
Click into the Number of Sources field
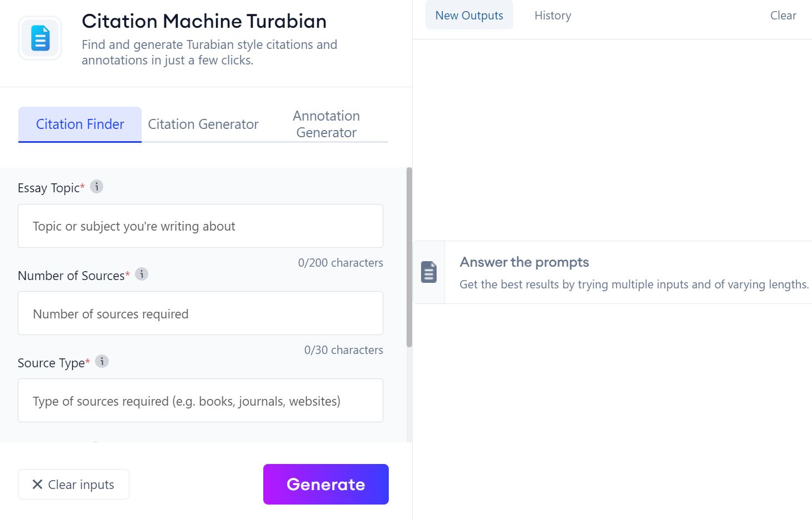coord(200,313)
